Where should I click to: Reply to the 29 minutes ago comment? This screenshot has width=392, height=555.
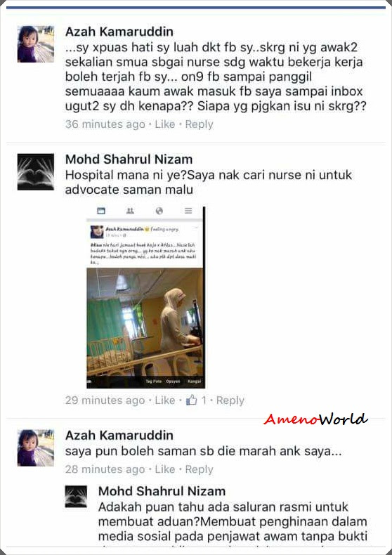click(230, 400)
